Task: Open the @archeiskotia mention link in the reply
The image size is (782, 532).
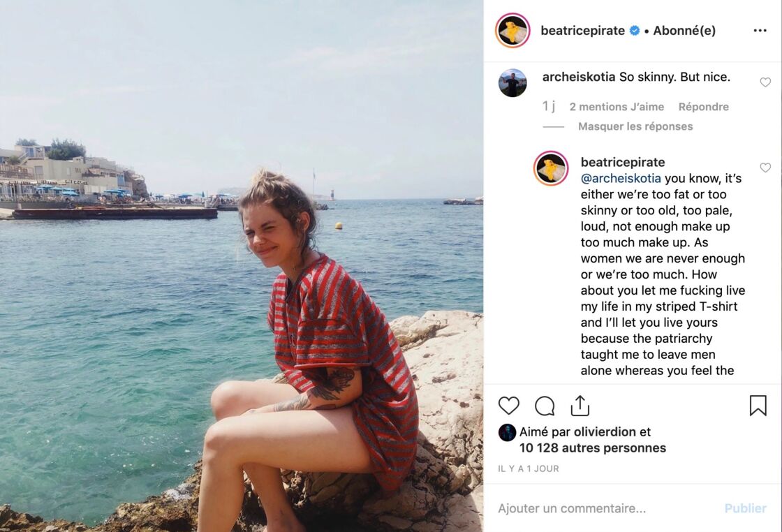Action: 621,179
